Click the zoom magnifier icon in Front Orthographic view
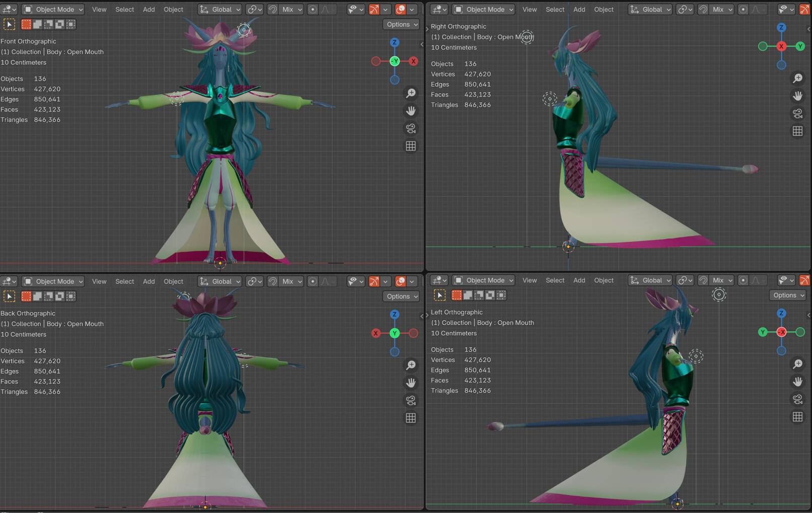The image size is (812, 513). pyautogui.click(x=411, y=93)
